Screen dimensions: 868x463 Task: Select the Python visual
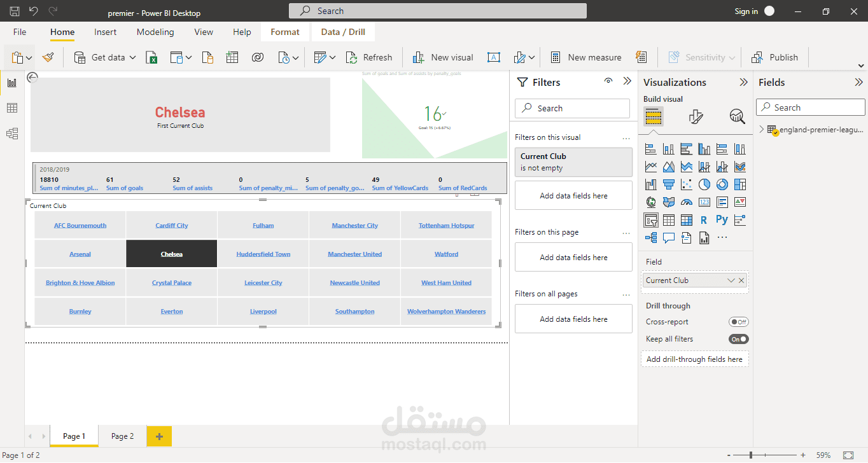click(x=722, y=219)
